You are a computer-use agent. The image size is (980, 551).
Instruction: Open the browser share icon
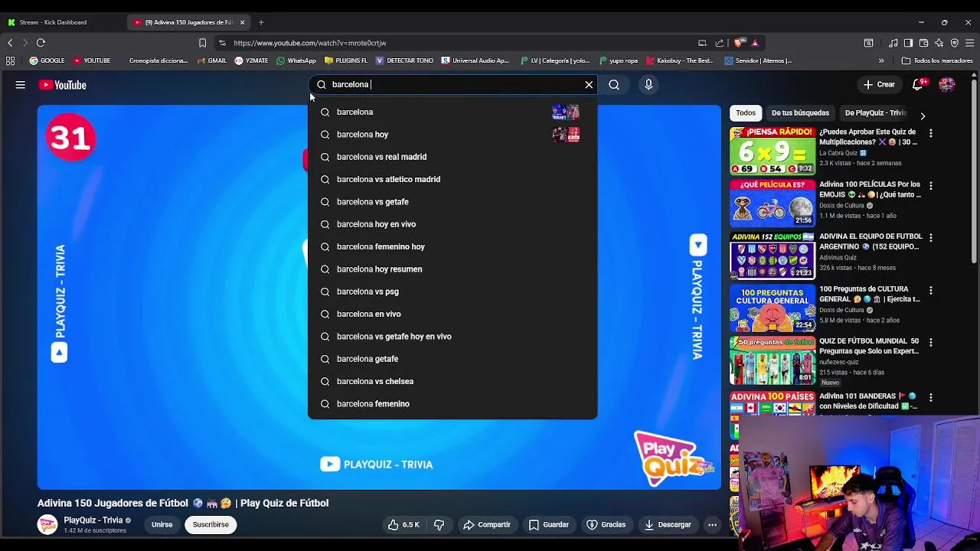click(720, 43)
